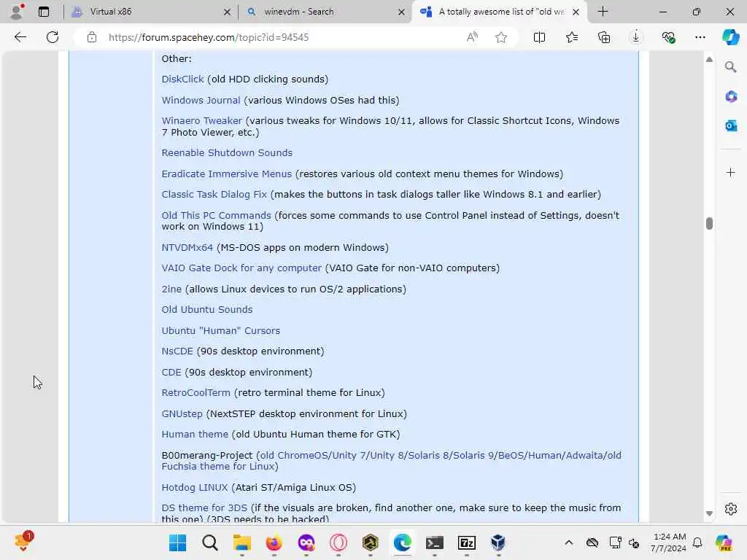Open DS theme for 3DS link
Screen dimensions: 747x560
click(204, 508)
